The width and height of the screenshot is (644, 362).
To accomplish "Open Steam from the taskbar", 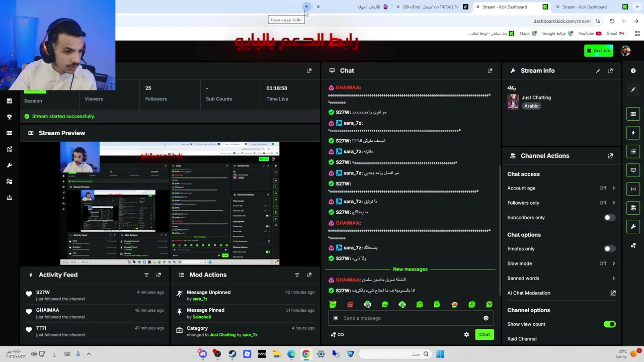I will [232, 354].
